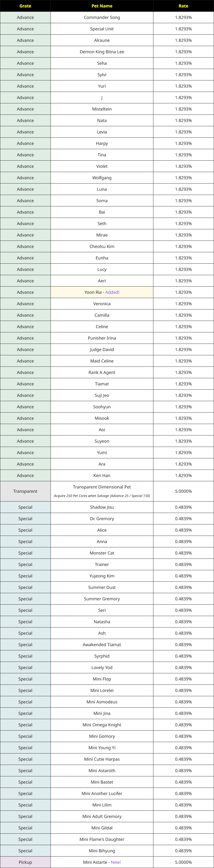The width and height of the screenshot is (214, 868).
Task: Click the Monster Cat pet name
Action: [102, 553]
